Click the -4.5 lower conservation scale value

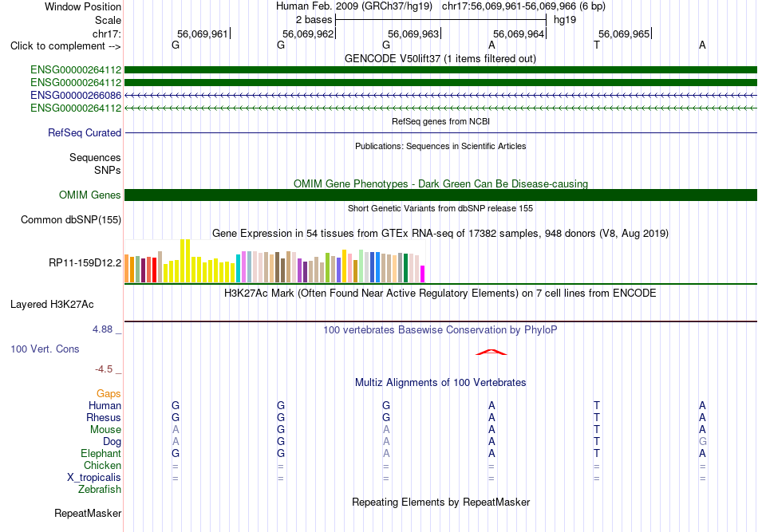104,369
